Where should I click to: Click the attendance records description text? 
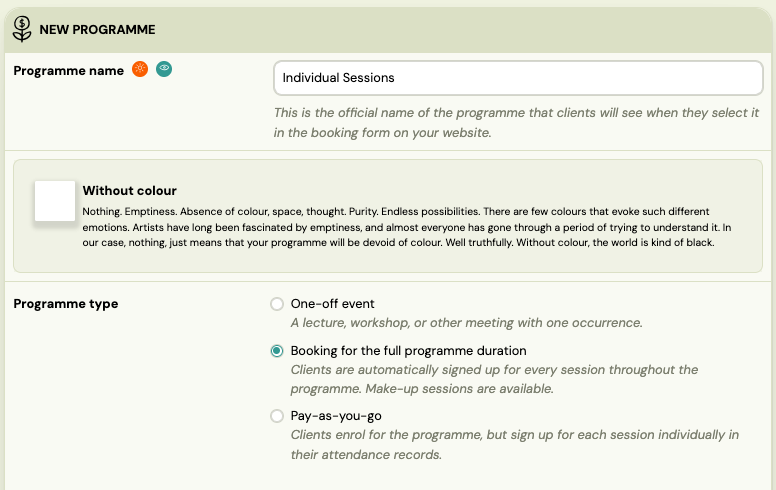coord(514,444)
